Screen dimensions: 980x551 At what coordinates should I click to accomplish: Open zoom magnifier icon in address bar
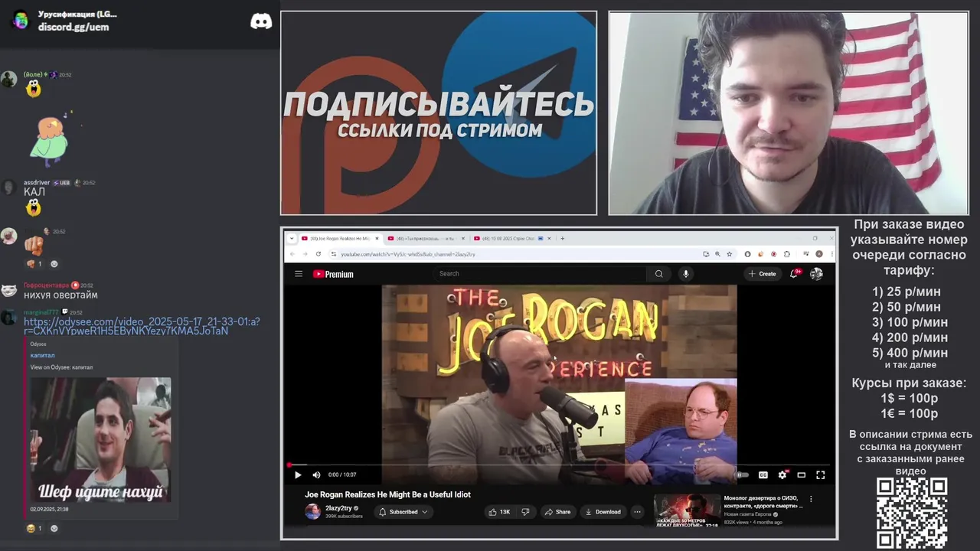tap(717, 253)
